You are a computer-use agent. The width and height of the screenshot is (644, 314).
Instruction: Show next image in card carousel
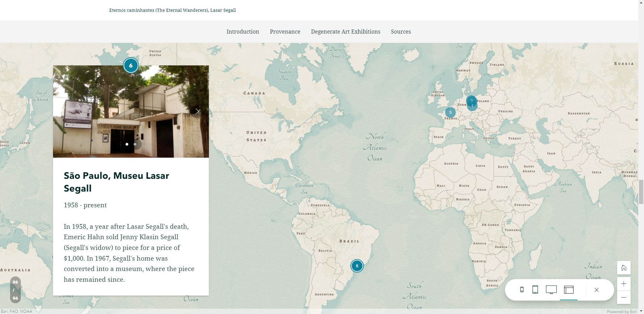(197, 111)
